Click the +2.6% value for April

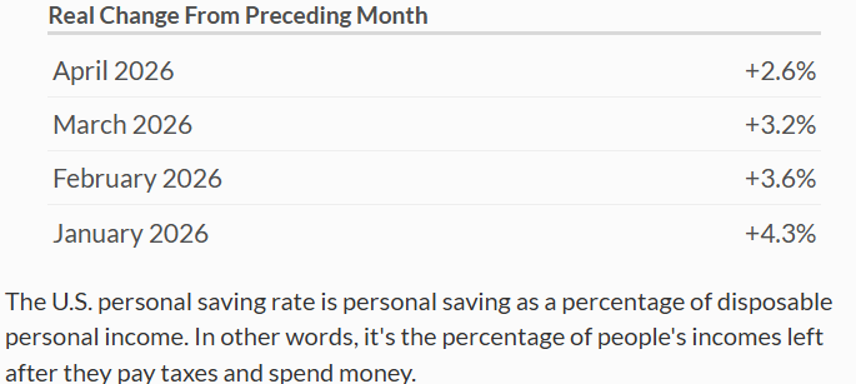coord(780,72)
